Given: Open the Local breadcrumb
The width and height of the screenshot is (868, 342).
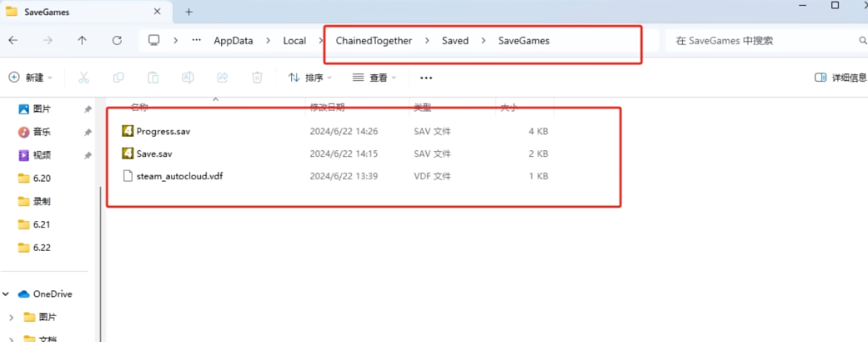Looking at the screenshot, I should 294,40.
